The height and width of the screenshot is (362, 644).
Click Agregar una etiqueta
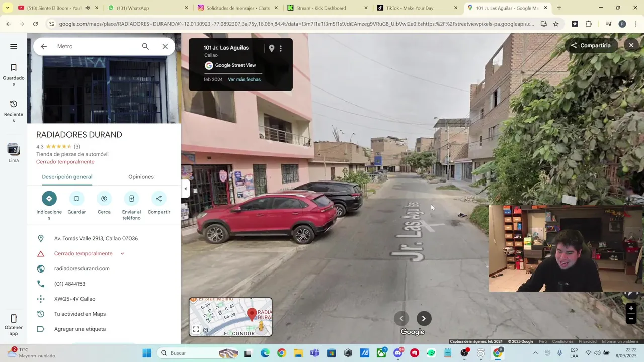(x=80, y=329)
